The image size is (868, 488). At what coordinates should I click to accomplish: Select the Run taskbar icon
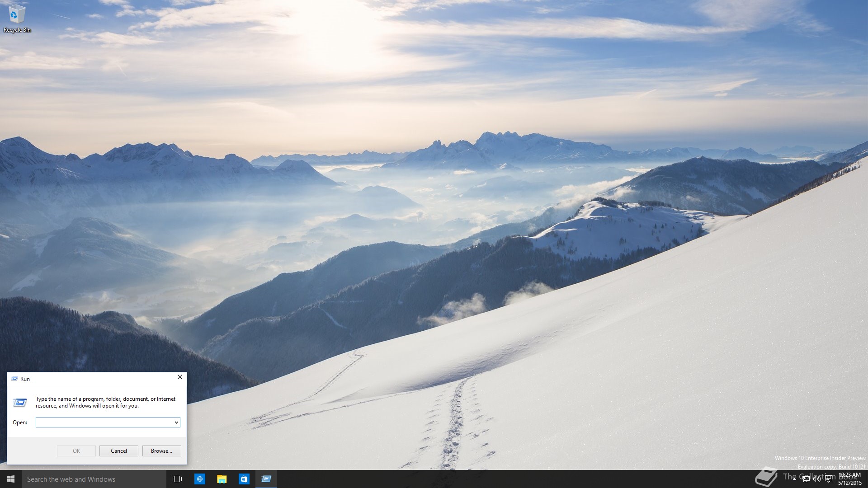(266, 479)
